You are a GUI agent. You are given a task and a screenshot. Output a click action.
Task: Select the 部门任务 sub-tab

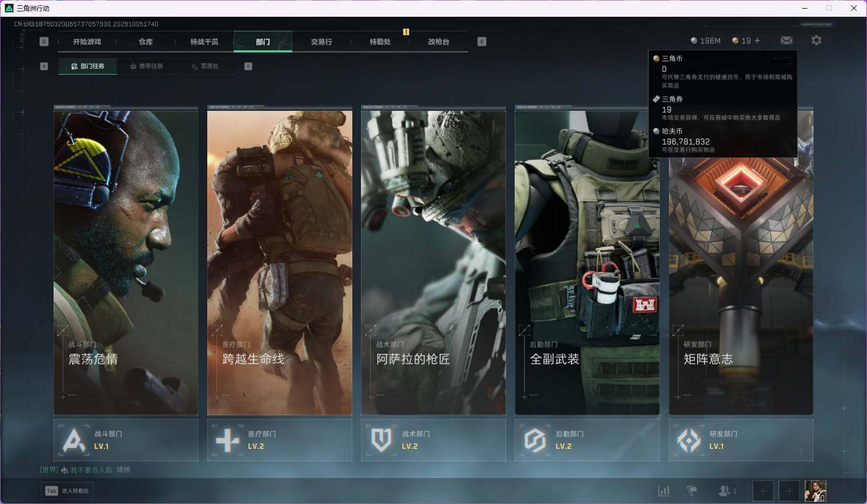(88, 66)
